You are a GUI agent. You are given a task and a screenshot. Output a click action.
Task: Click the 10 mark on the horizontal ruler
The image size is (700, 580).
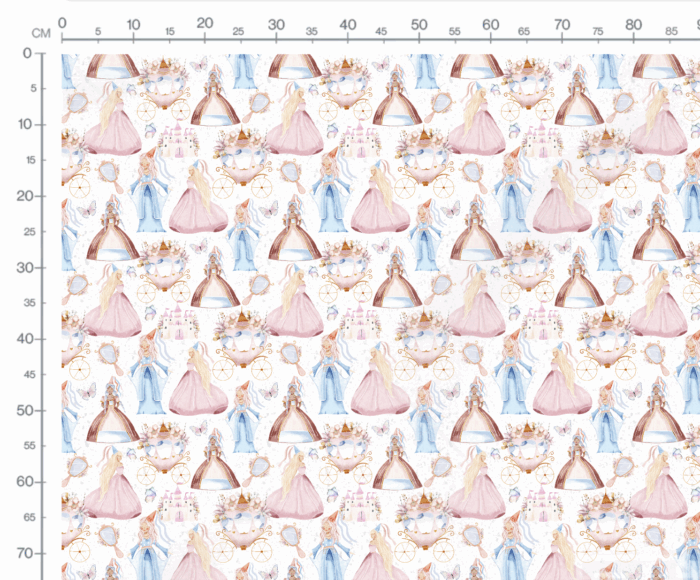point(133,25)
